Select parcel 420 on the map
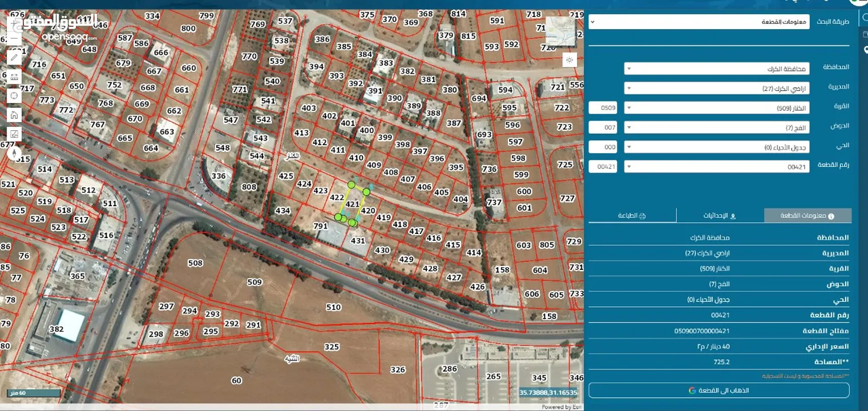The height and width of the screenshot is (411, 868). [368, 211]
